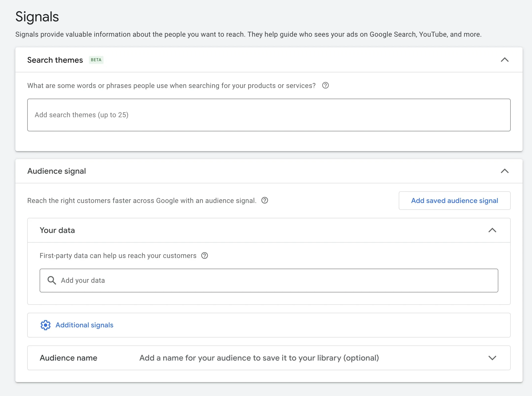Click the Audience signal heading

pyautogui.click(x=57, y=171)
